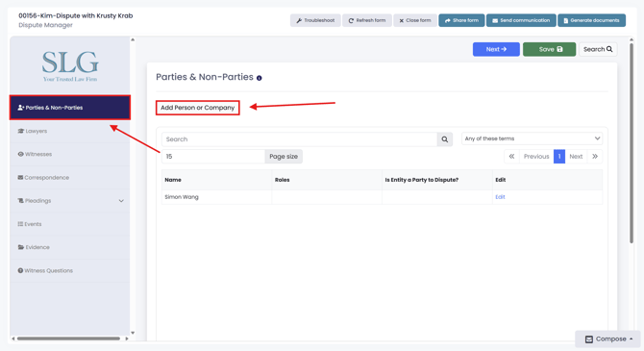Select page 1 in pagination
The width and height of the screenshot is (644, 351).
[x=559, y=157]
